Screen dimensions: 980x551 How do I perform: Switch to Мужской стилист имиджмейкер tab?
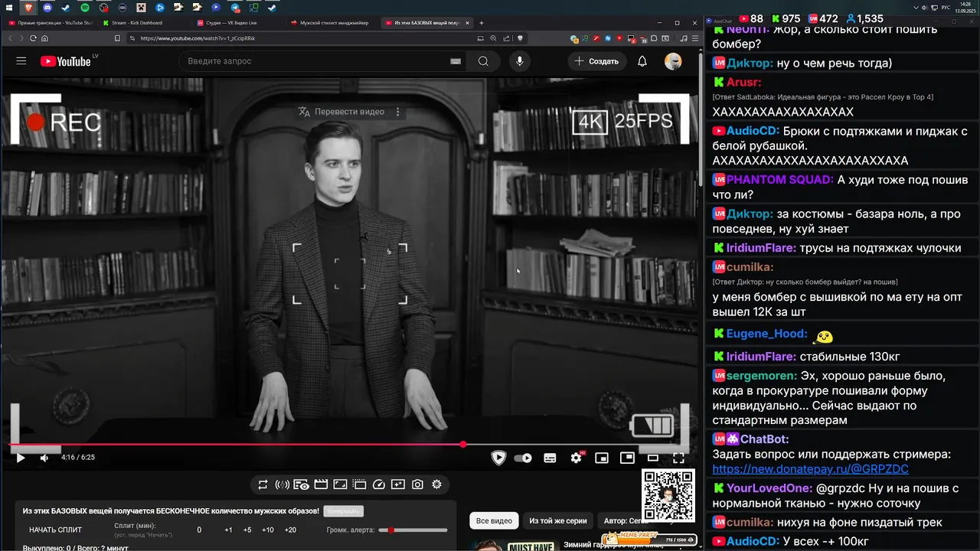coord(333,23)
